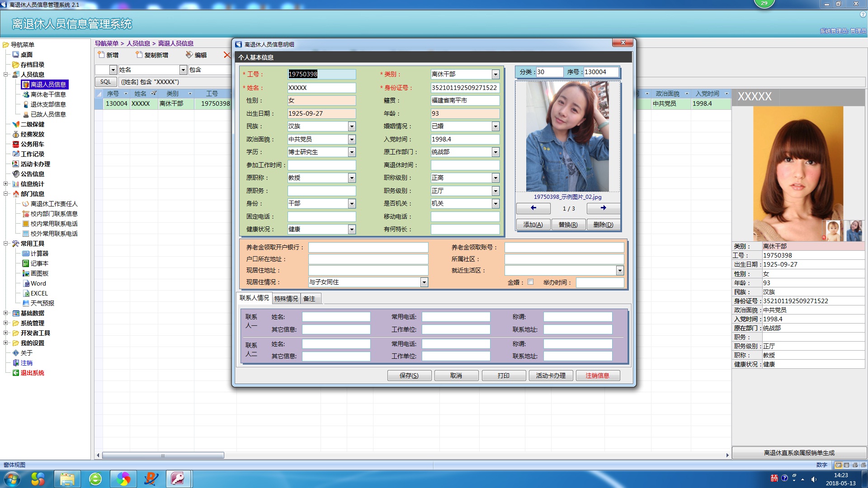Click 活动卡办理 button in dialog

551,375
